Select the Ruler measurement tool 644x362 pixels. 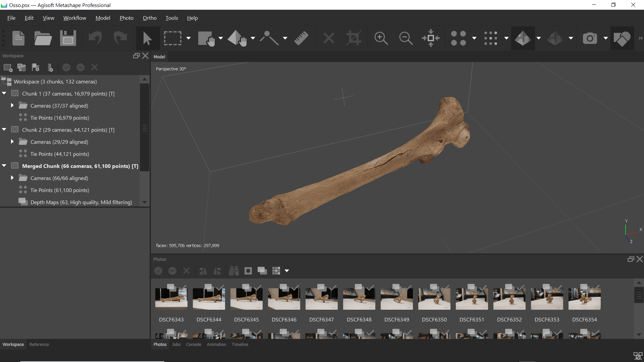point(301,38)
